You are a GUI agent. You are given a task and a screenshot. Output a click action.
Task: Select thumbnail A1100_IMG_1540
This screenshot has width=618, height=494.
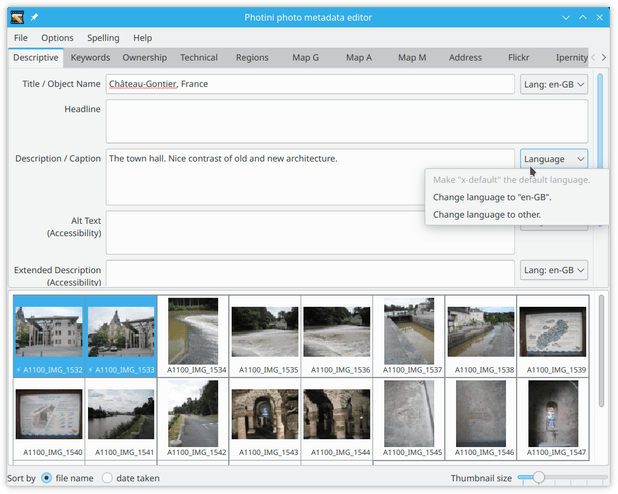[49, 419]
